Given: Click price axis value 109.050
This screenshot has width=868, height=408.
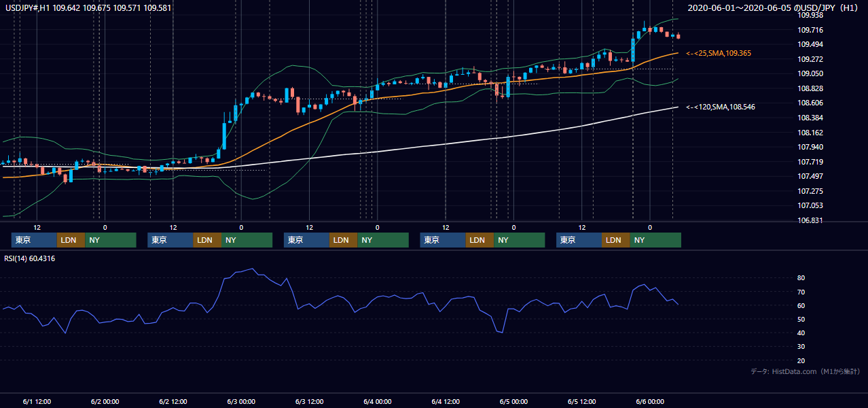Looking at the screenshot, I should click(x=810, y=74).
